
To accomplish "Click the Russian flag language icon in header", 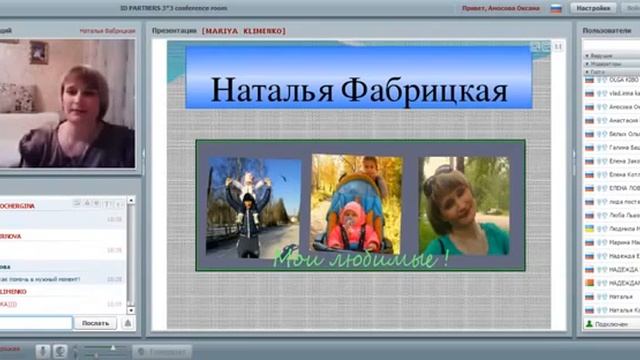I will pyautogui.click(x=556, y=8).
